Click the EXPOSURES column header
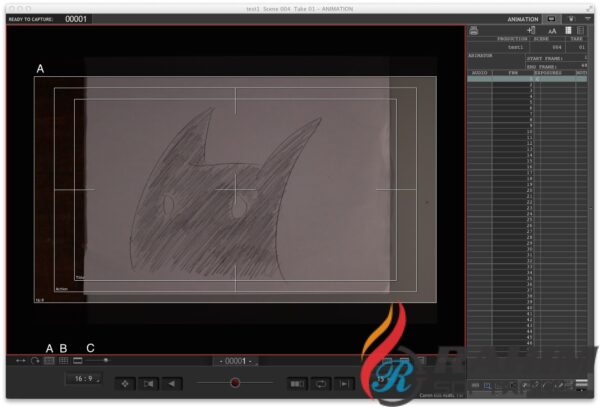The width and height of the screenshot is (600, 407). [548, 73]
